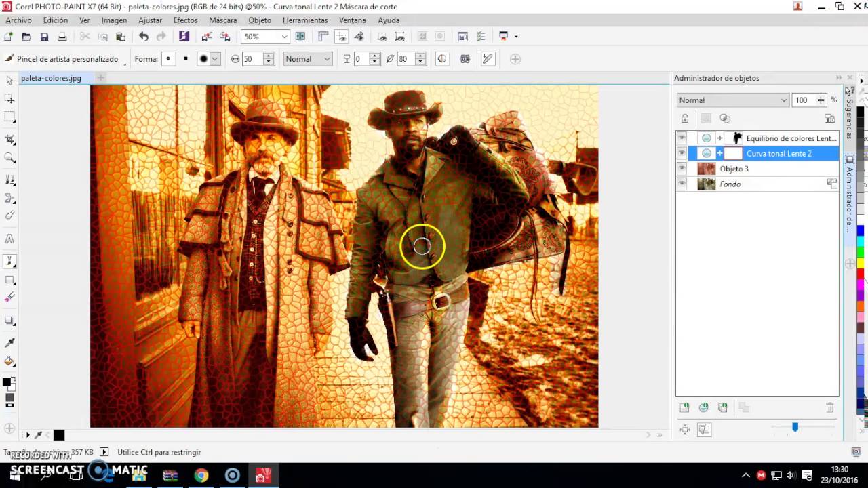Select the Mask Transform tool
The height and width of the screenshot is (488, 868).
tap(9, 100)
